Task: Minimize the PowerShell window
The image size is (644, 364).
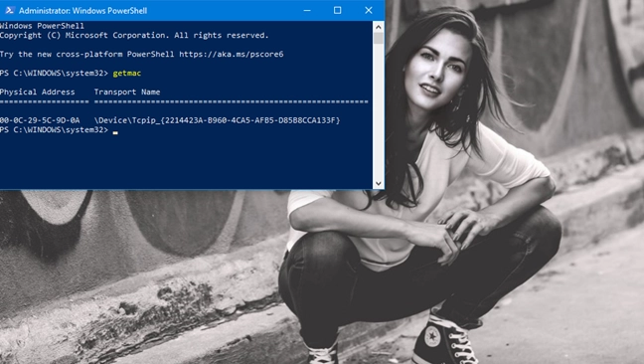Action: coord(307,10)
